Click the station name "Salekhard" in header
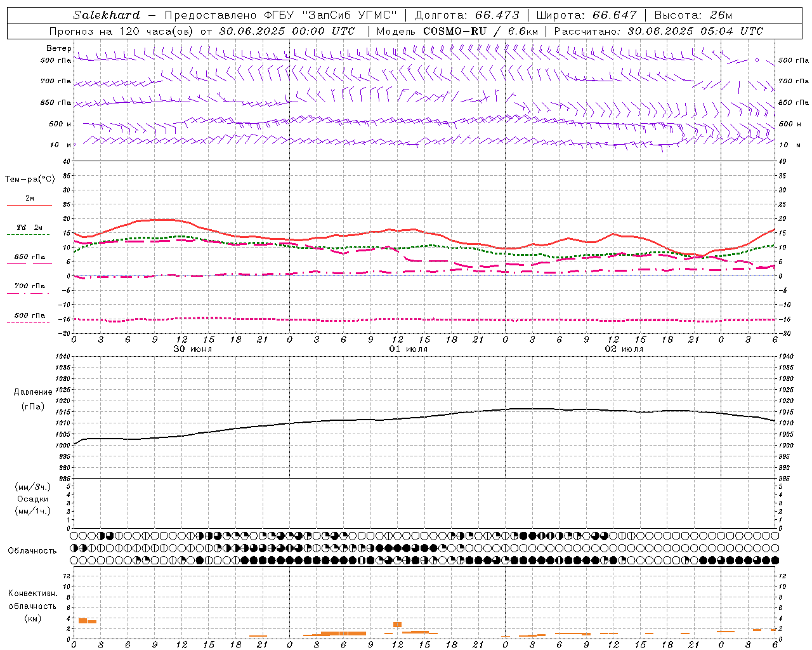This screenshot has width=812, height=650. pos(107,15)
